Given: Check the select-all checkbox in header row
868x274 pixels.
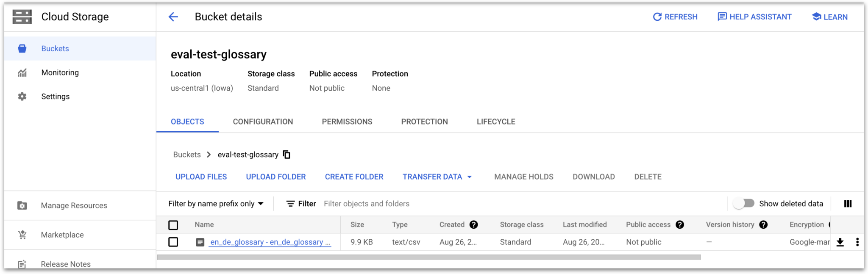Looking at the screenshot, I should (x=173, y=225).
